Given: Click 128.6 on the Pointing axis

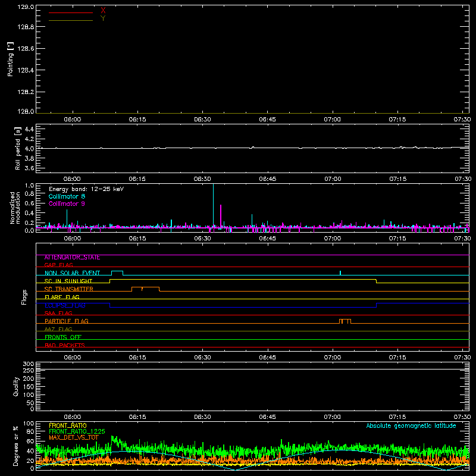Looking at the screenshot, I should pyautogui.click(x=26, y=48).
